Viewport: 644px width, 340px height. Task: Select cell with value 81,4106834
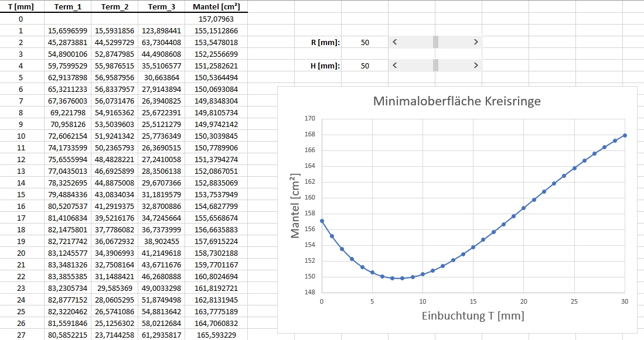pos(68,218)
